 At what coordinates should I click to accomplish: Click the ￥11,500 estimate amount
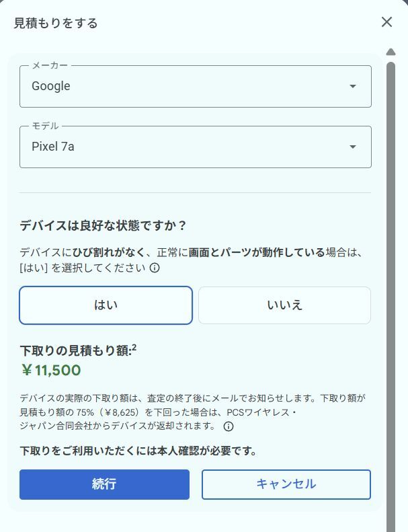[x=51, y=371]
